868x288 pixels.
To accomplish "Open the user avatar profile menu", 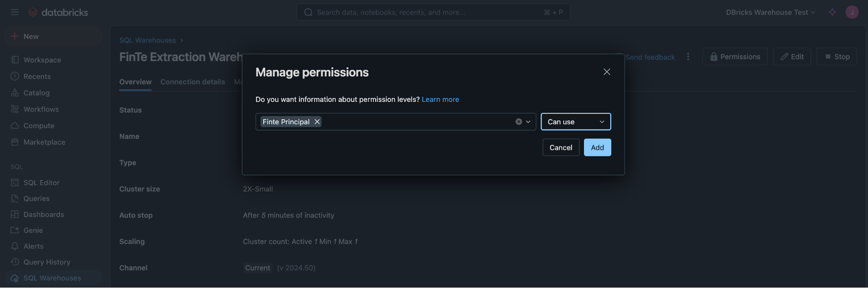I will (852, 12).
